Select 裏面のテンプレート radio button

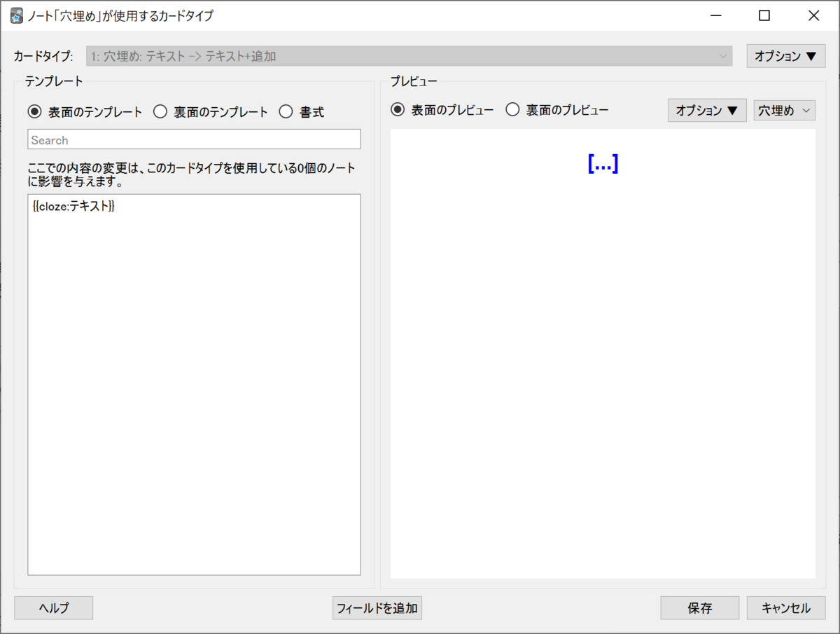pos(210,111)
